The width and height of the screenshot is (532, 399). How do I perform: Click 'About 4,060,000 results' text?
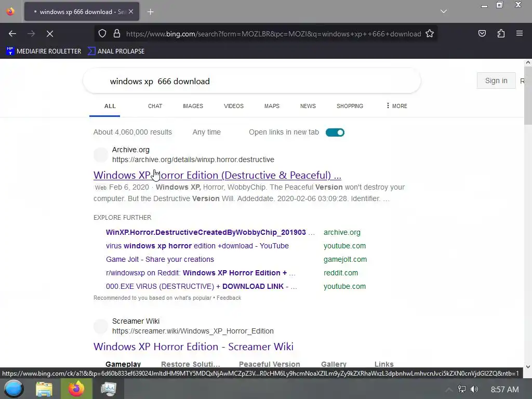point(132,132)
